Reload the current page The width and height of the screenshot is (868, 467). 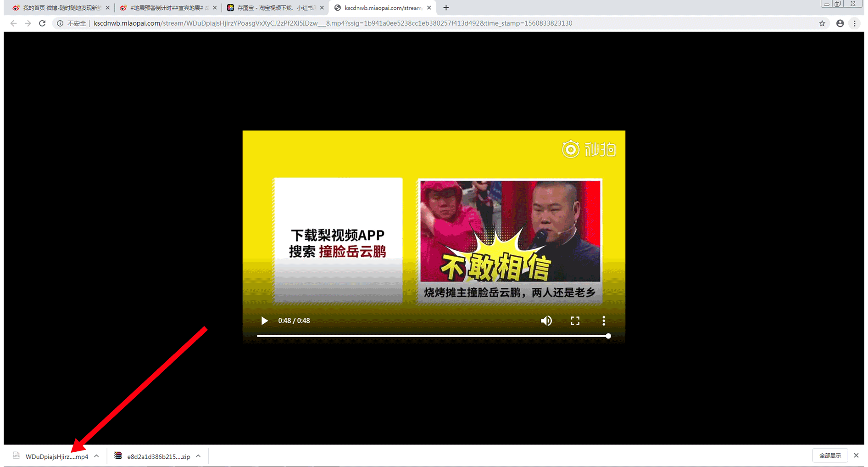42,23
